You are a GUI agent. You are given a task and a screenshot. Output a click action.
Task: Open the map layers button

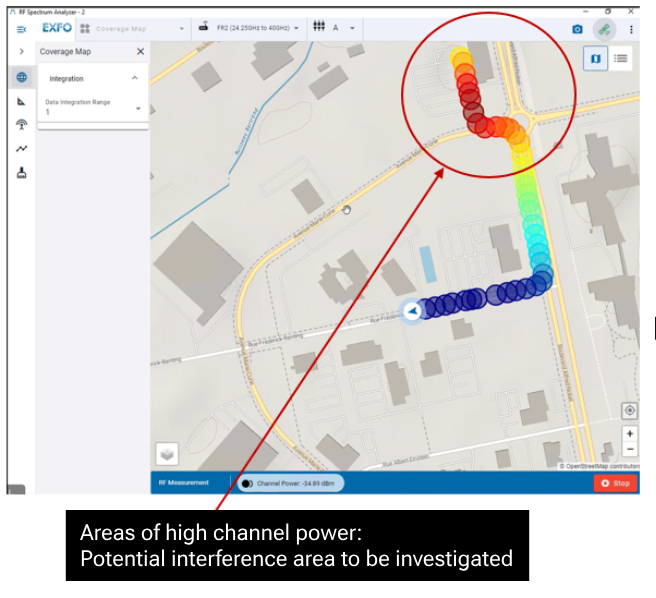(168, 453)
